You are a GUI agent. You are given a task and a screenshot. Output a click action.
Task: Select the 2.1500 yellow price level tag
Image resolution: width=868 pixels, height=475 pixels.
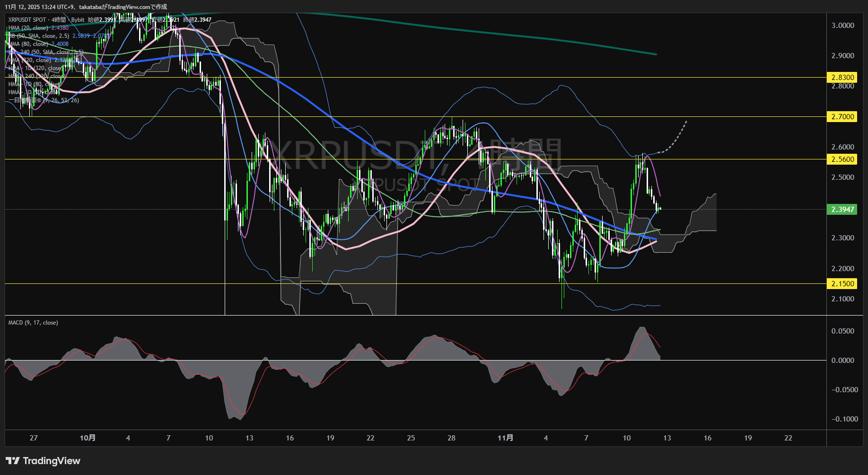(x=842, y=284)
